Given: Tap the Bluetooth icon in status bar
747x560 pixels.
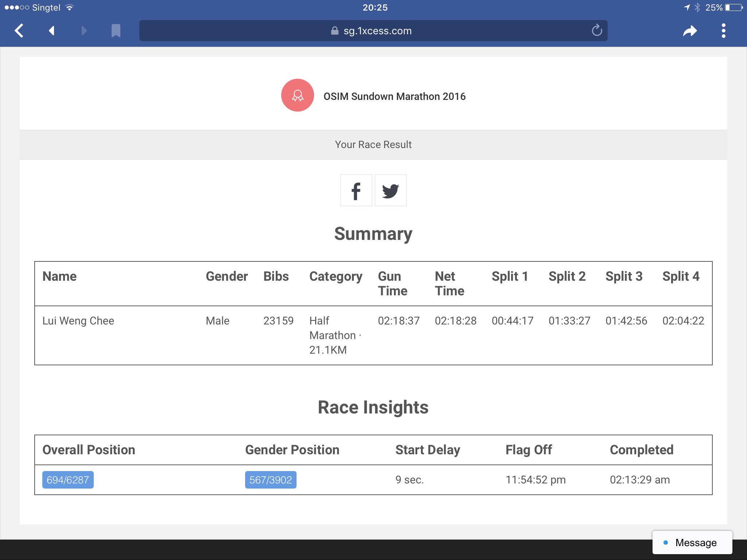Looking at the screenshot, I should pyautogui.click(x=697, y=7).
